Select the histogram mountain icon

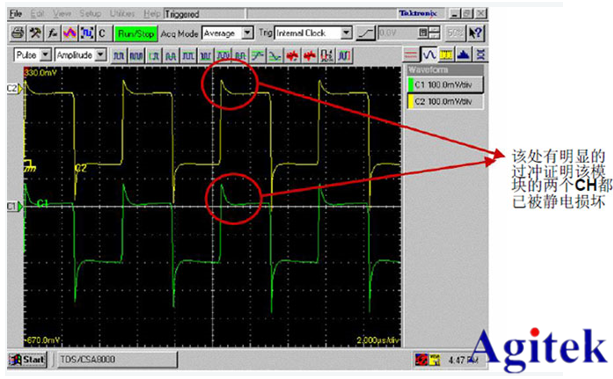click(464, 55)
